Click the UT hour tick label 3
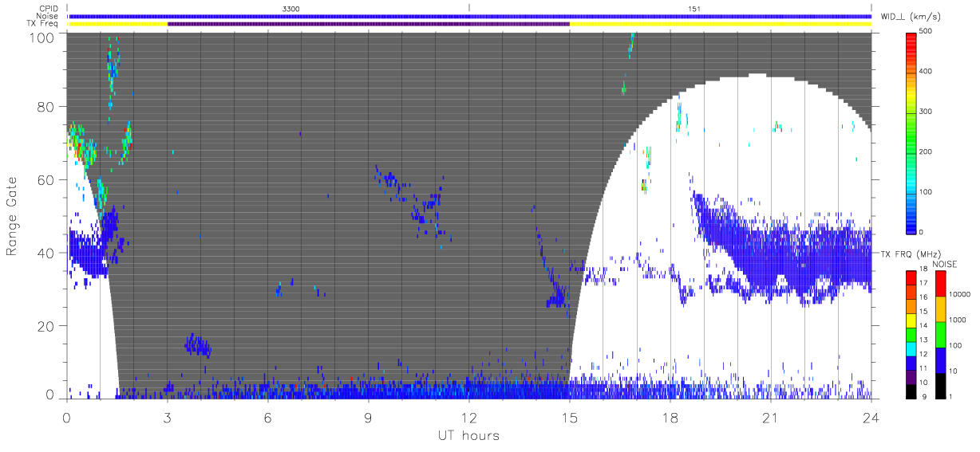980x452 pixels. 168,417
